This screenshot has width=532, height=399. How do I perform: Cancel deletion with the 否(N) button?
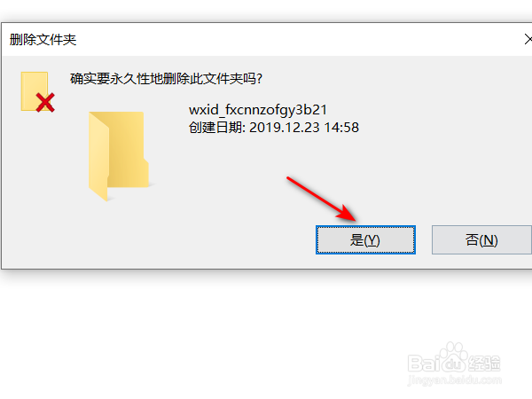click(x=481, y=240)
